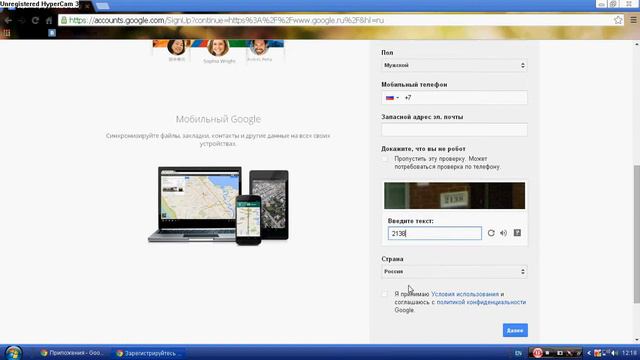Refresh the captcha image
640x360 pixels.
tap(491, 233)
